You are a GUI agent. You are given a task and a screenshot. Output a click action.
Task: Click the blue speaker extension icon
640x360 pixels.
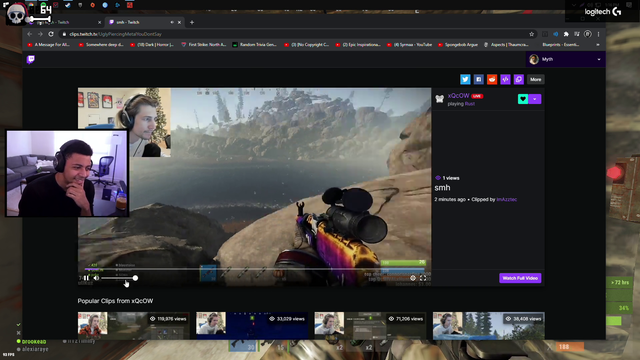coord(556,34)
